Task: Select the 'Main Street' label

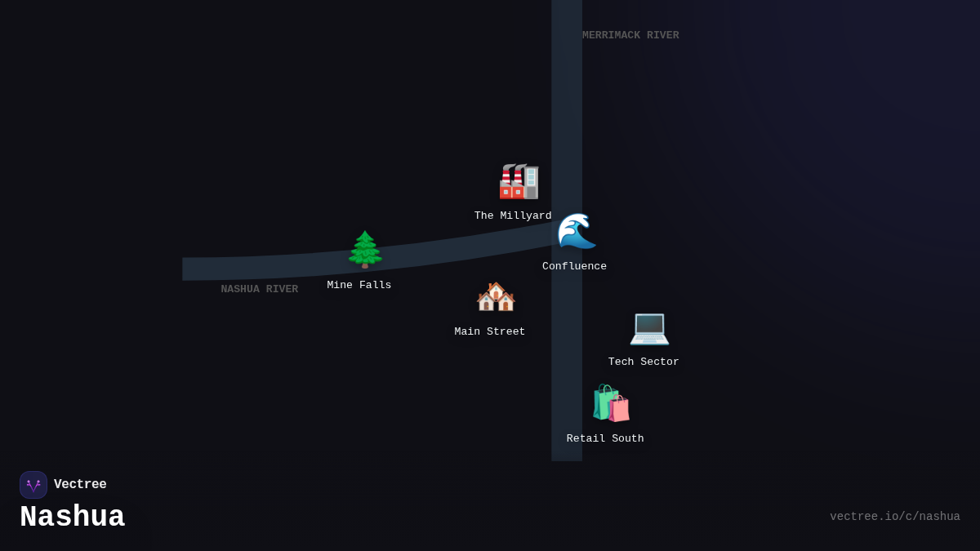Action: point(490,332)
